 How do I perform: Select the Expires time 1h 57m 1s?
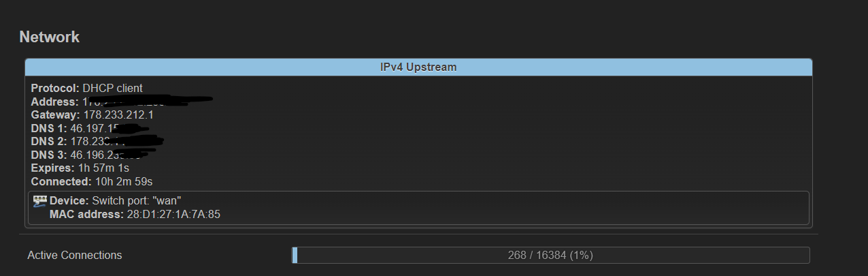click(x=103, y=168)
